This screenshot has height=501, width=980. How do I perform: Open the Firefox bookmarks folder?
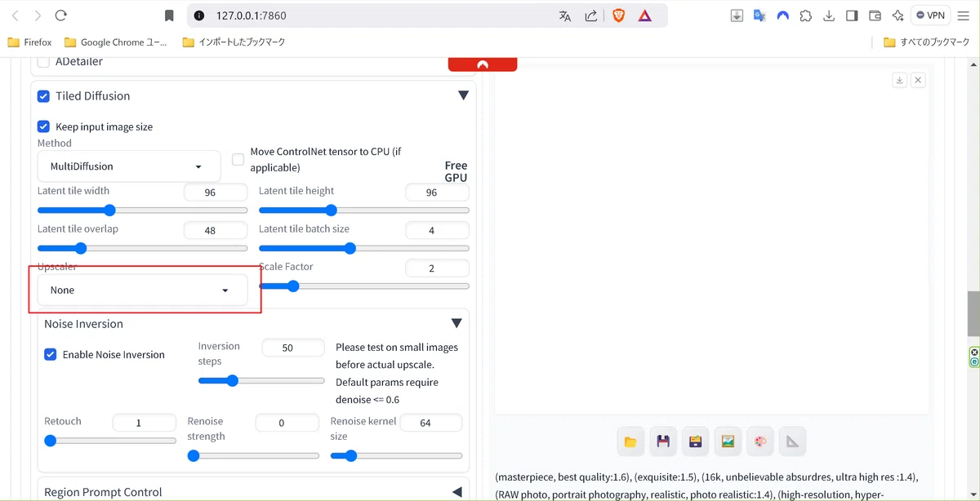point(29,42)
